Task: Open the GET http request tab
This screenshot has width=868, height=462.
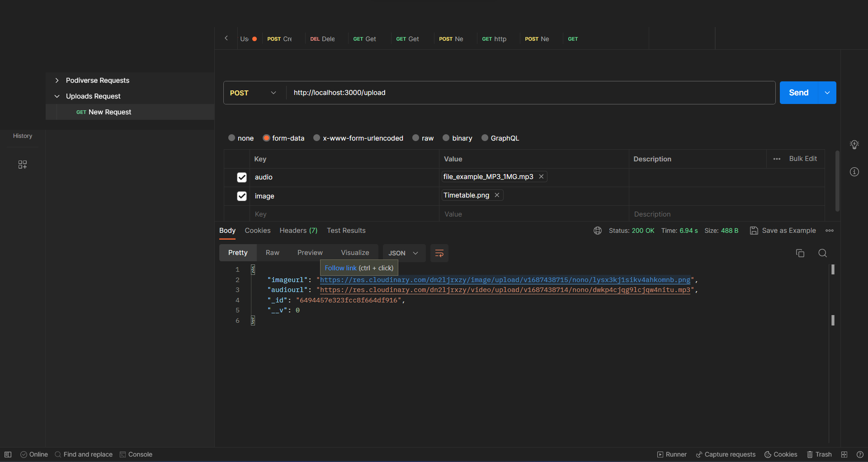Action: click(x=495, y=39)
